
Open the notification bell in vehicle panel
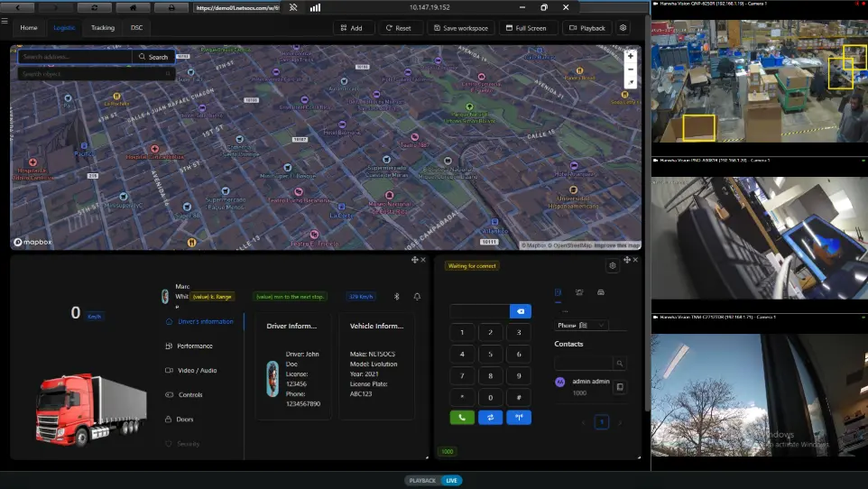(x=417, y=297)
